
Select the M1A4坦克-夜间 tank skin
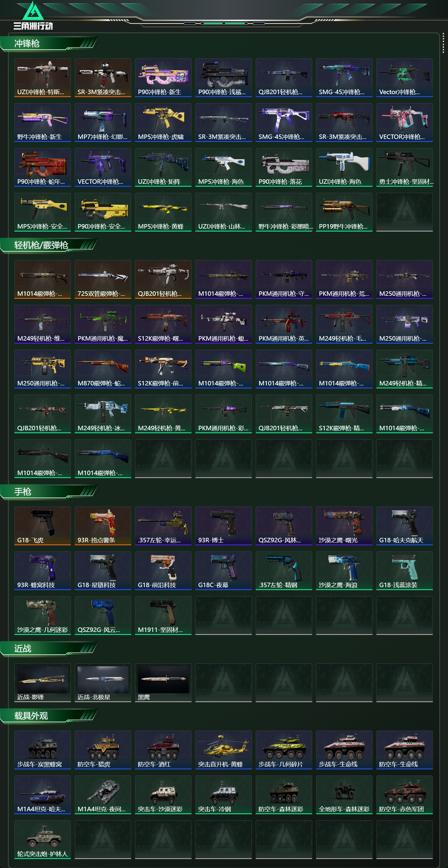[103, 794]
